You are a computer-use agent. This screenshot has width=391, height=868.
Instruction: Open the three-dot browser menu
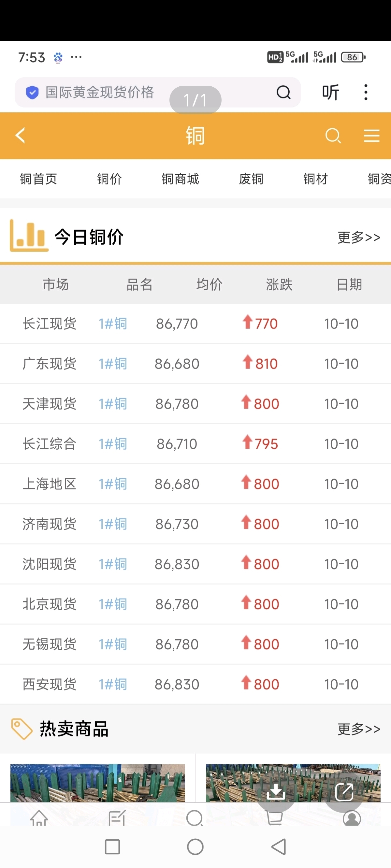click(x=366, y=92)
